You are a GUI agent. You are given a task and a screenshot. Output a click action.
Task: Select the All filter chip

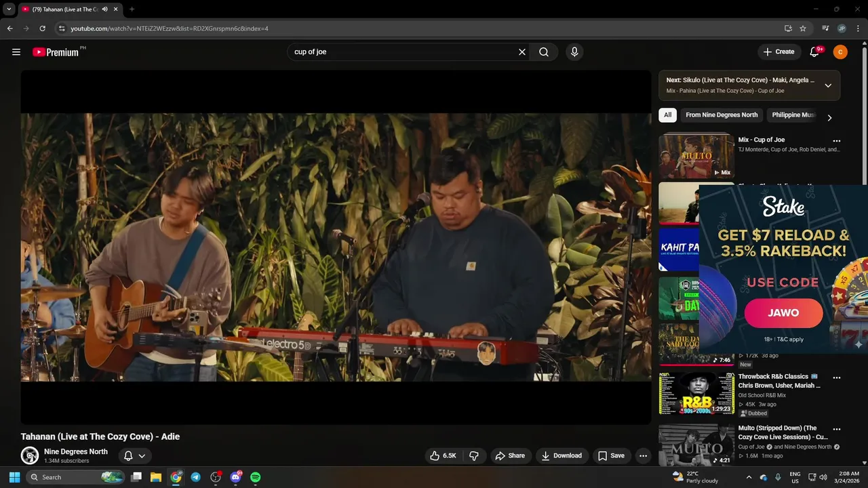667,115
